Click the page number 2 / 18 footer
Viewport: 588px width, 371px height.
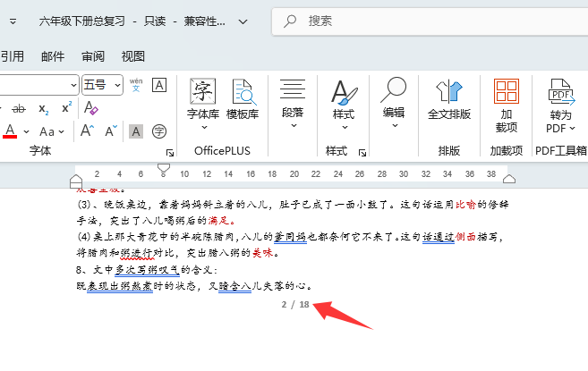click(295, 305)
